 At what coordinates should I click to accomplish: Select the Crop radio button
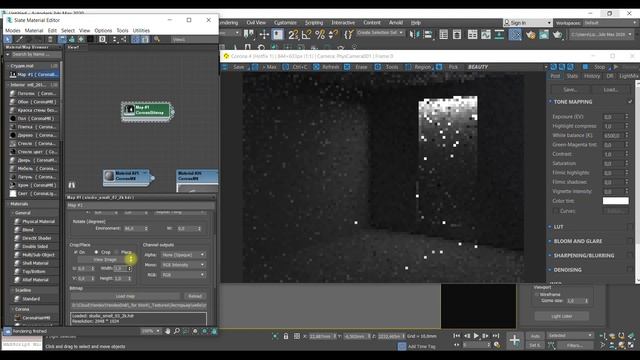96,252
